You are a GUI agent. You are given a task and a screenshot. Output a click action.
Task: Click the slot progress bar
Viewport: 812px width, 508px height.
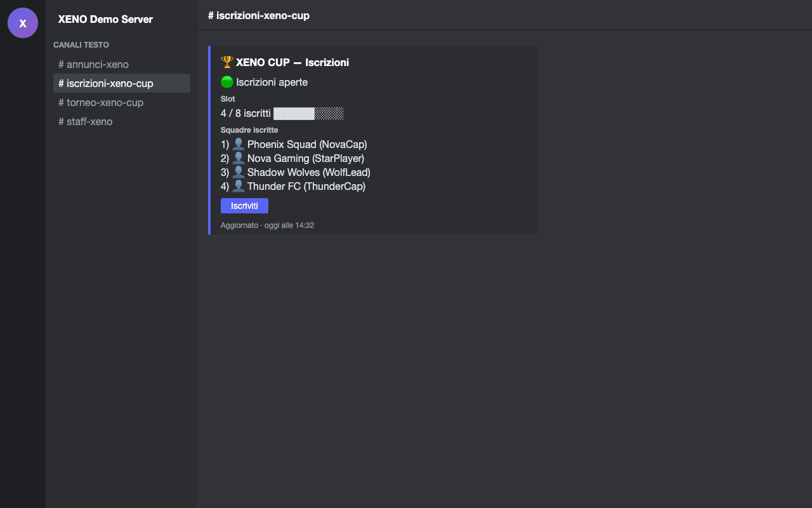308,114
